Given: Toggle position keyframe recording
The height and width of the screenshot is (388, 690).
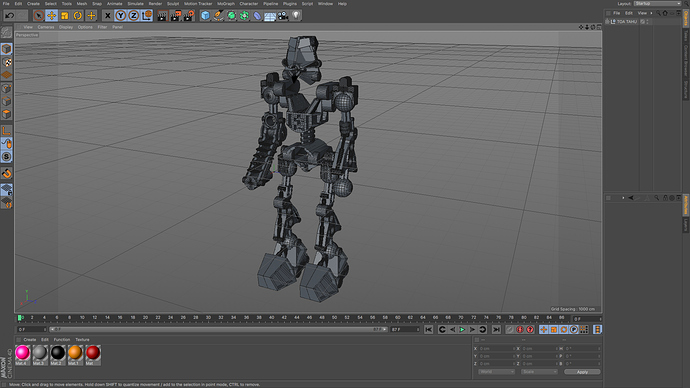Looking at the screenshot, I should 544,329.
